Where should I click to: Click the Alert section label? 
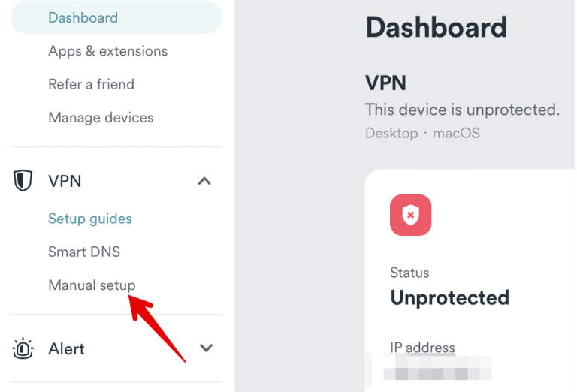pos(66,348)
